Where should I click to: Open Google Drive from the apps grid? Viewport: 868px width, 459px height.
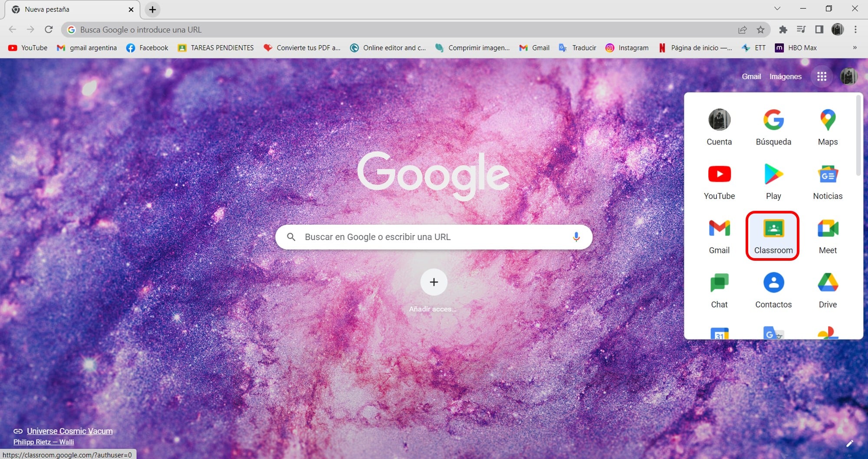coord(827,290)
